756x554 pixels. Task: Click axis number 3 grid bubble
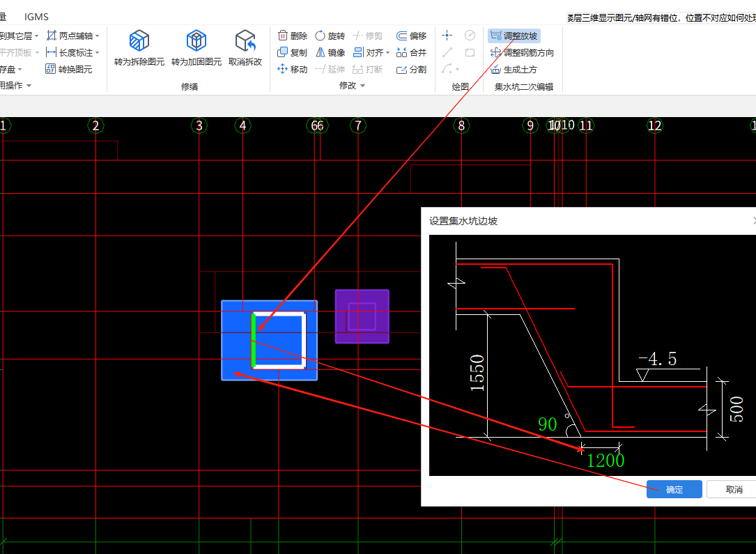[x=199, y=126]
